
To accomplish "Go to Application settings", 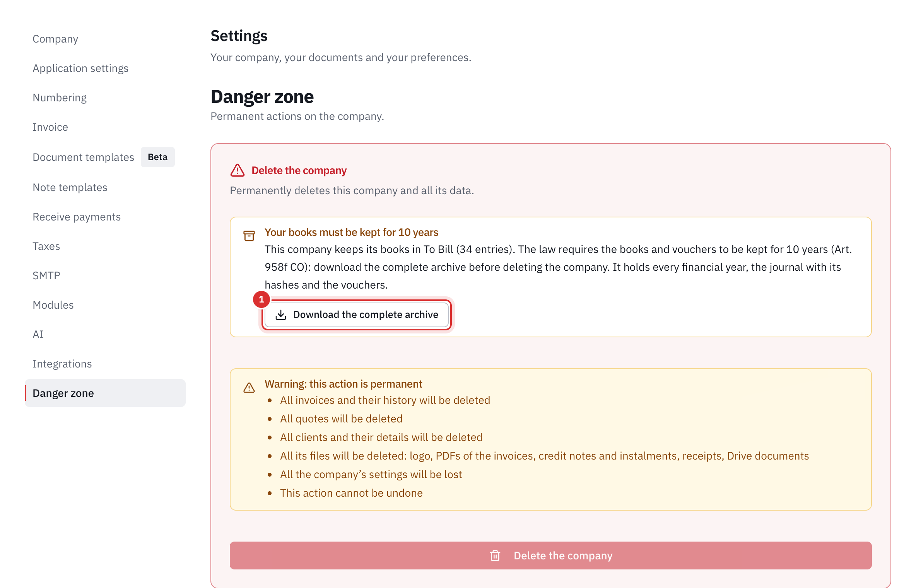I will pyautogui.click(x=80, y=68).
